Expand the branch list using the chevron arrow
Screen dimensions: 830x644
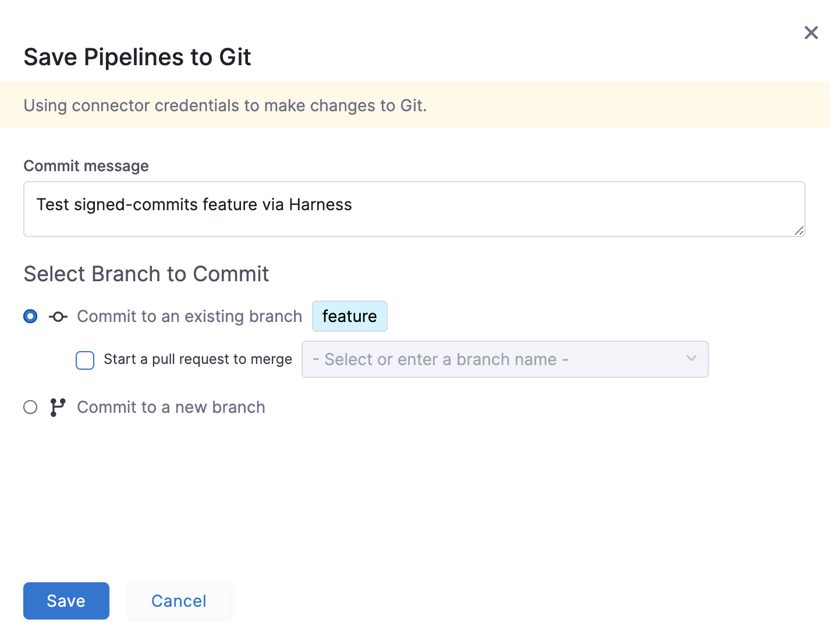click(x=691, y=359)
